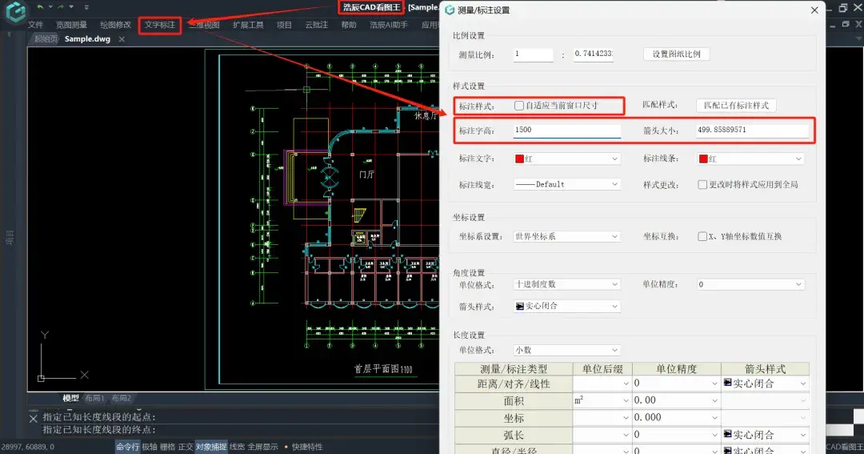
Task: Switch to the 起始页 tab
Action: click(x=45, y=39)
